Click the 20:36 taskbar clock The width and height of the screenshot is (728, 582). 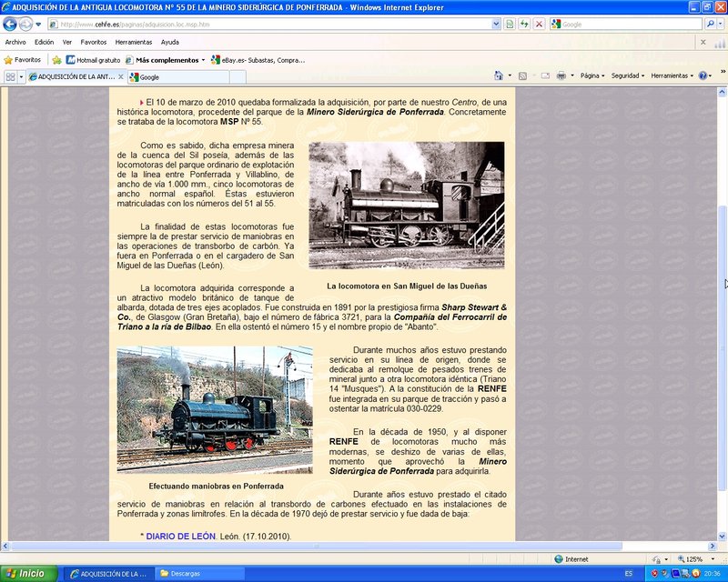pyautogui.click(x=712, y=574)
